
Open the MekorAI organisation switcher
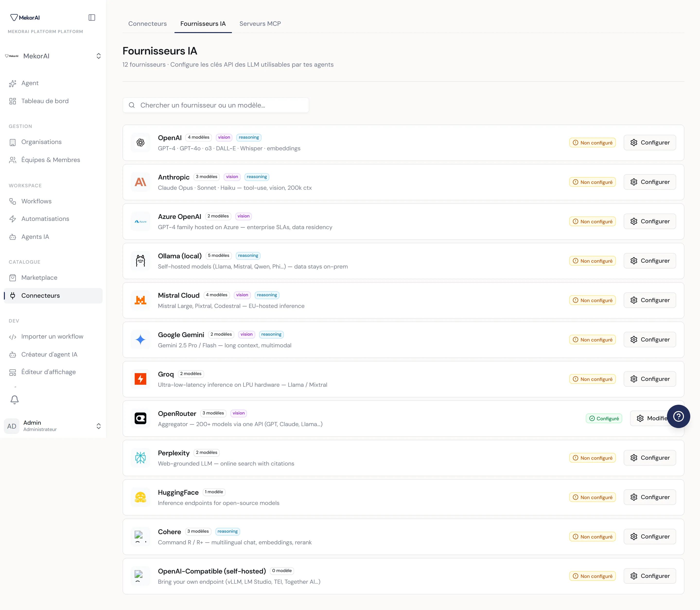pos(53,56)
